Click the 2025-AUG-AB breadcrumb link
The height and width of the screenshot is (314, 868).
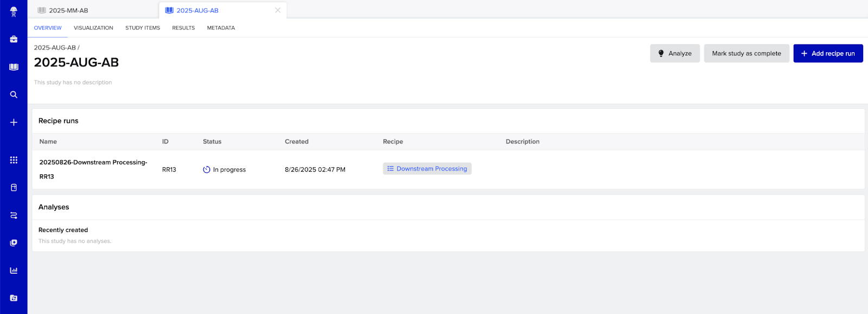55,48
